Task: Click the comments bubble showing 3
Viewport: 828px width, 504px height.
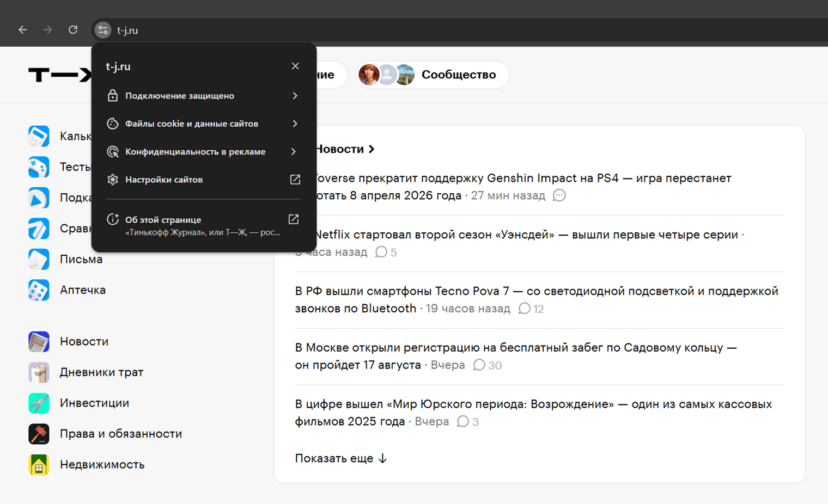Action: coord(468,422)
